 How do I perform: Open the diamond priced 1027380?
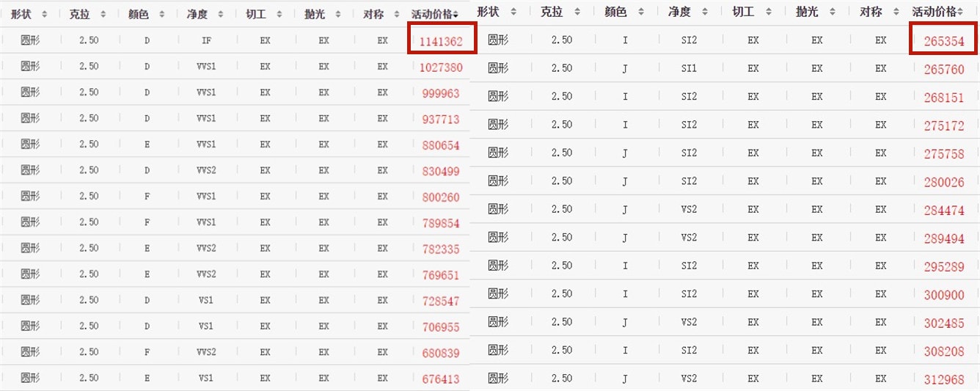441,67
